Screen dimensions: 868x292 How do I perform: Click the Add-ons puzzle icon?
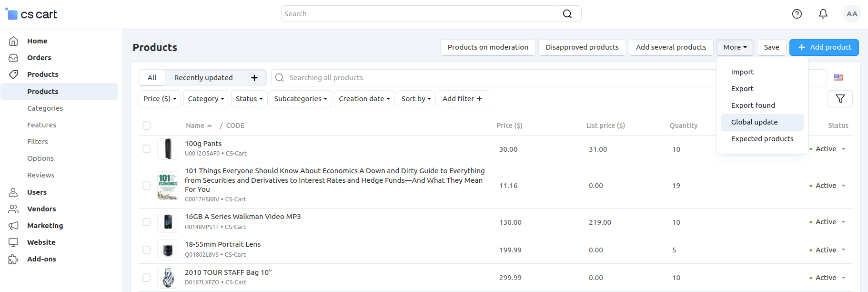[13, 259]
